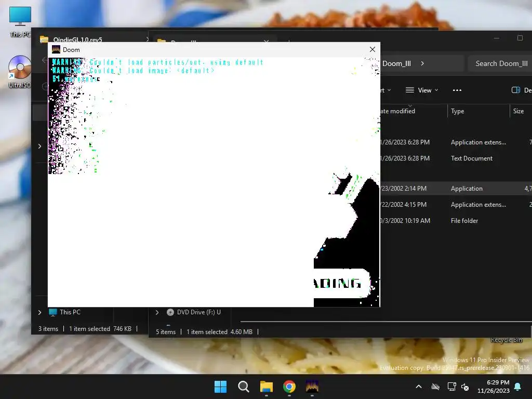Select the Doom_III breadcrumb in the address bar
The width and height of the screenshot is (532, 399).
[x=396, y=63]
